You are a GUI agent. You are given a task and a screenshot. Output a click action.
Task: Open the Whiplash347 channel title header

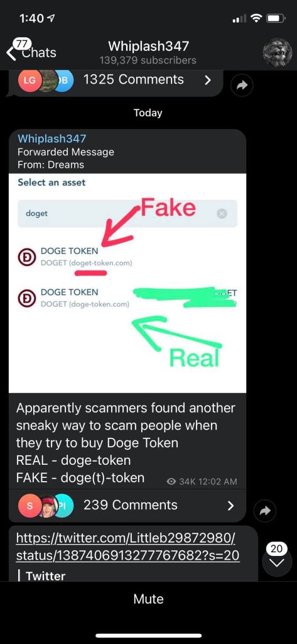(148, 52)
